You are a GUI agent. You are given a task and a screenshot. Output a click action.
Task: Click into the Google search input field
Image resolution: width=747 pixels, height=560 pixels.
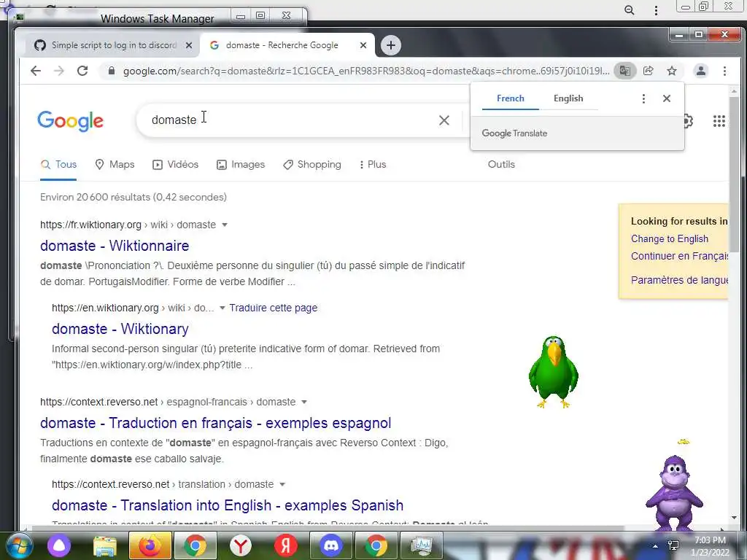click(x=290, y=120)
